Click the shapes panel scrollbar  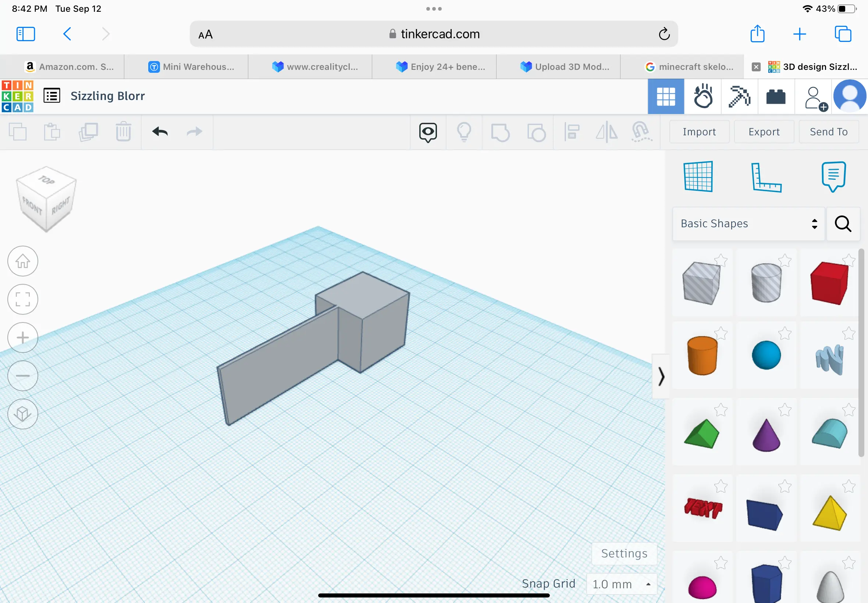tap(861, 353)
